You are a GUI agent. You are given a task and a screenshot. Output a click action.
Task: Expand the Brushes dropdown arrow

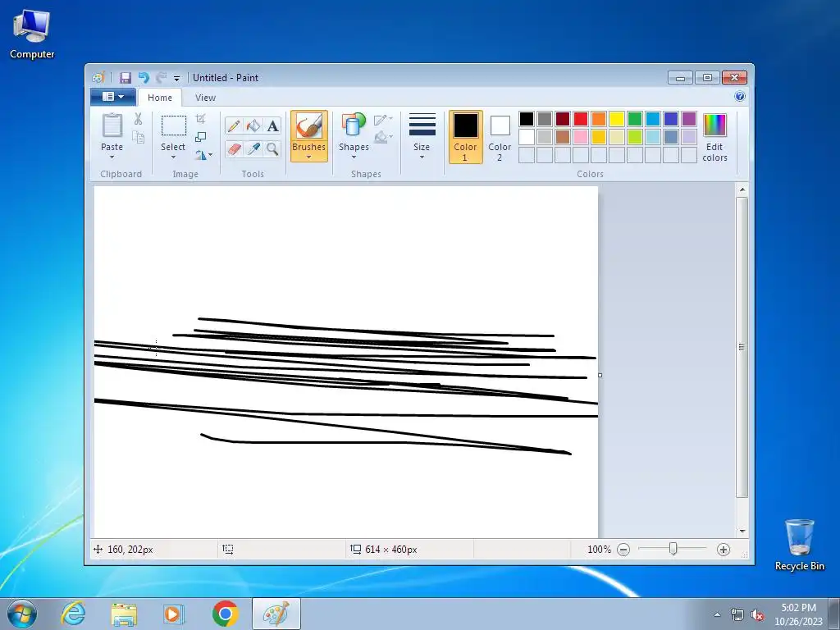(309, 152)
